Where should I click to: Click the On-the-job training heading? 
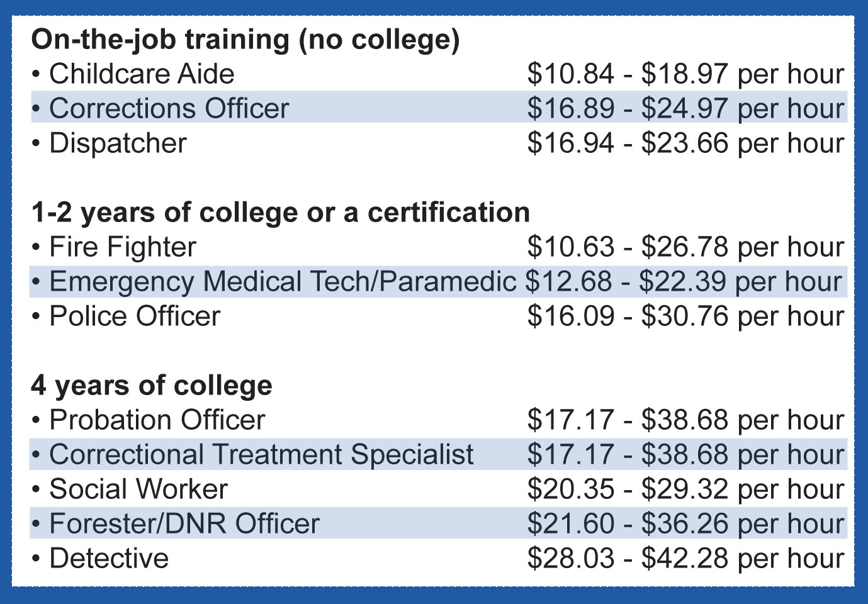coord(245,40)
